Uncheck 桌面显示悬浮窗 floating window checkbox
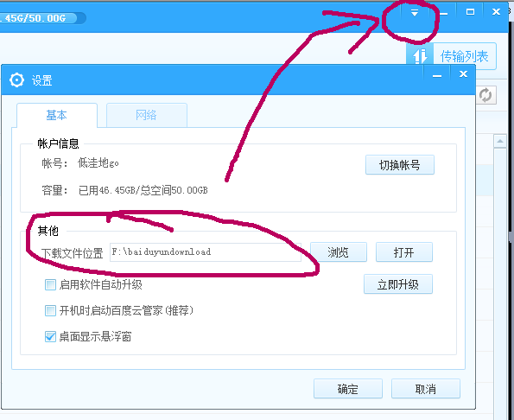514x420 pixels. click(50, 336)
